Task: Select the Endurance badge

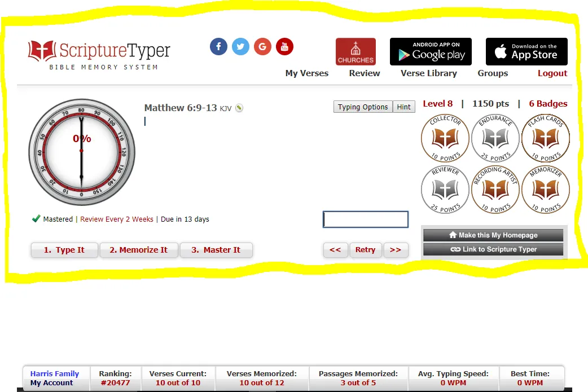Action: point(495,138)
